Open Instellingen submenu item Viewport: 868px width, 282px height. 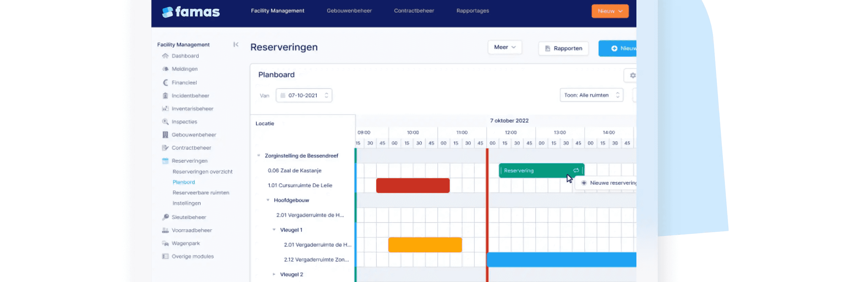click(186, 203)
